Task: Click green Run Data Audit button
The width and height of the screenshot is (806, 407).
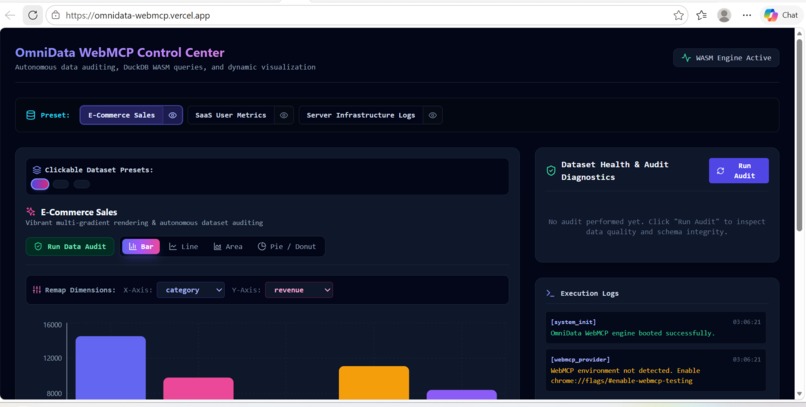Action: click(x=70, y=247)
